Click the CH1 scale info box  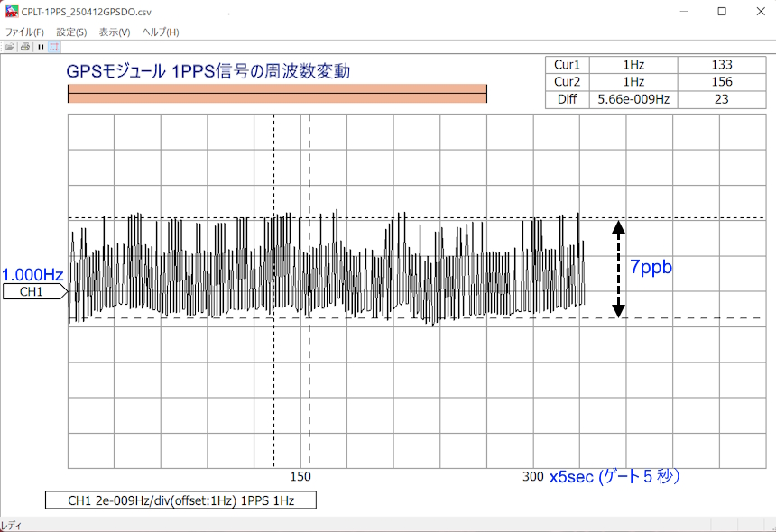180,500
